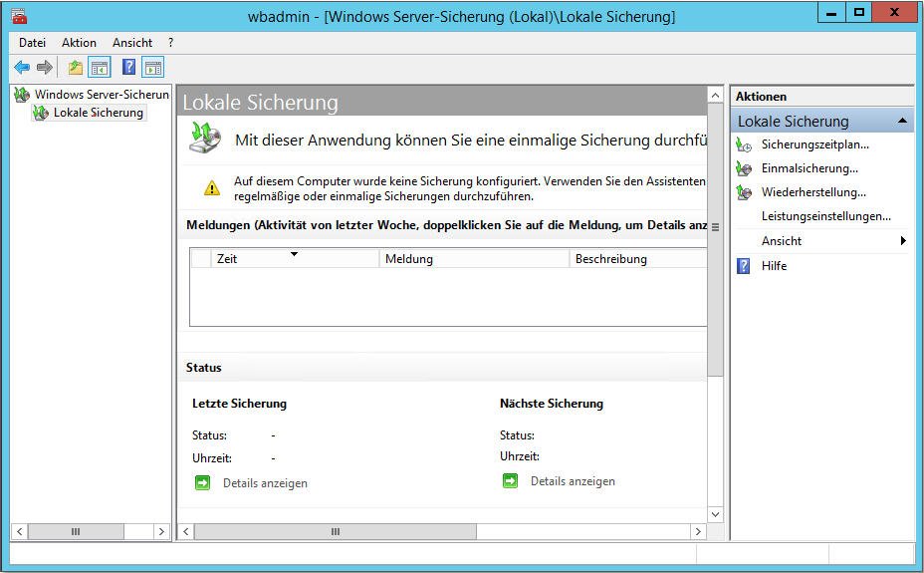
Task: Click the Nächste Sicherung heading
Action: [x=552, y=404]
